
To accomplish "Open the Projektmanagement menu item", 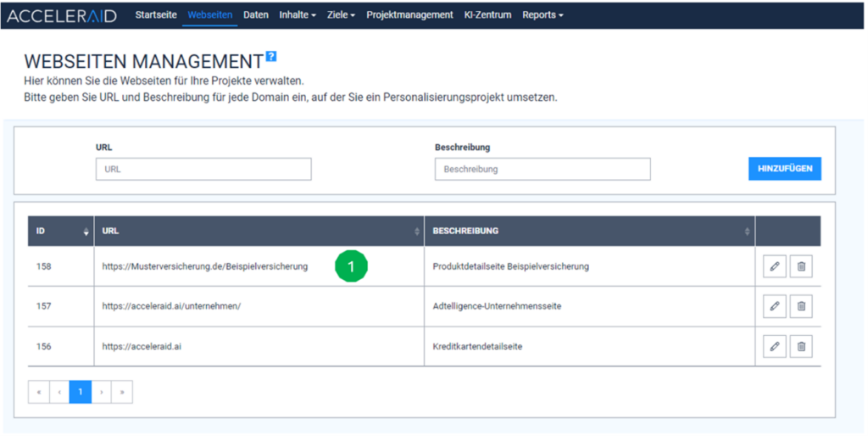I will [409, 15].
